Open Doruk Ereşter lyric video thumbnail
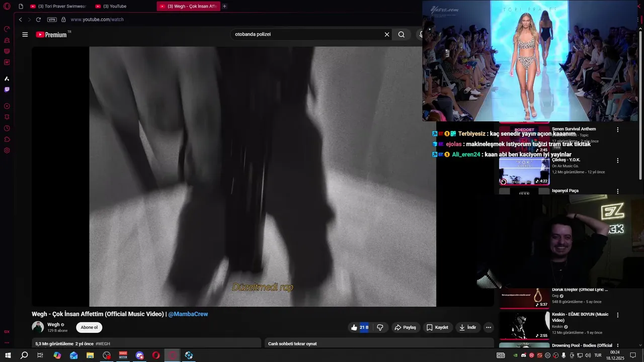Screen dimensions: 644x362 point(524,298)
